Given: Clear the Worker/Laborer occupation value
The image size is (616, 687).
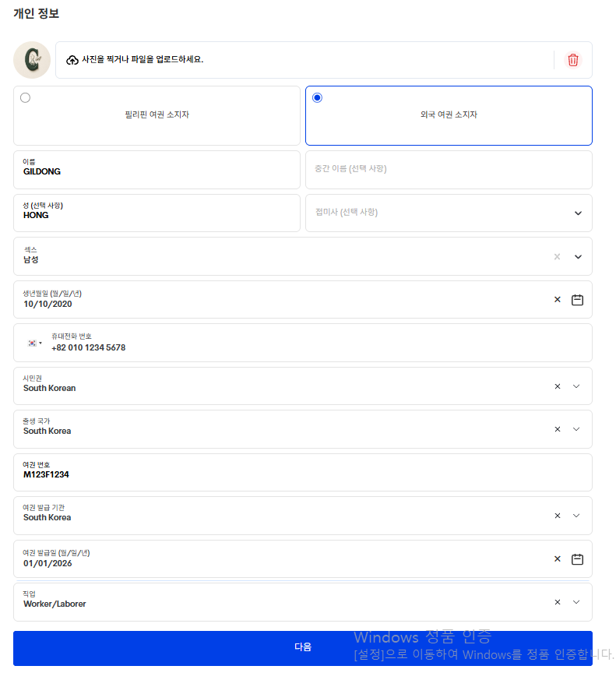Looking at the screenshot, I should click(558, 602).
